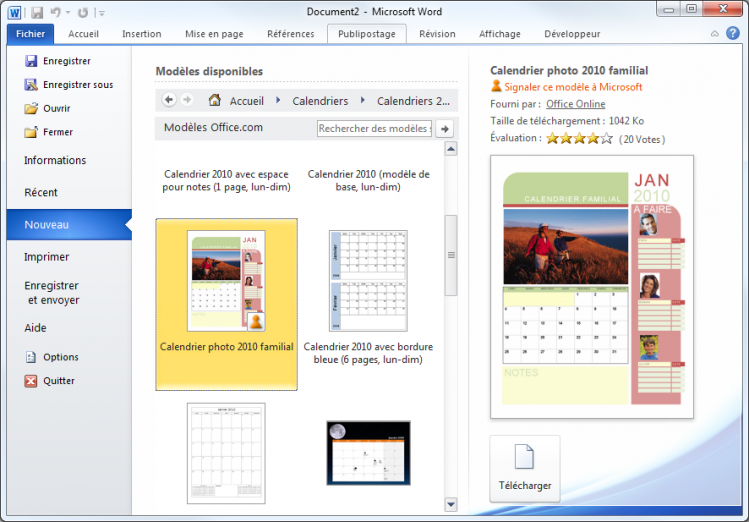749x522 pixels.
Task: Open the Fichier tab
Action: point(30,34)
